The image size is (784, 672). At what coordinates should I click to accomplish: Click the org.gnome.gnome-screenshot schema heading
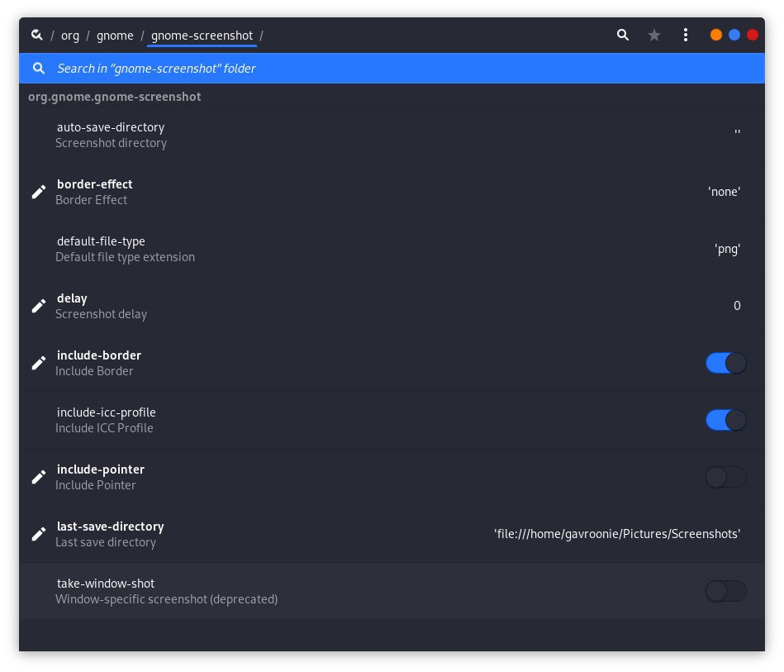click(115, 97)
